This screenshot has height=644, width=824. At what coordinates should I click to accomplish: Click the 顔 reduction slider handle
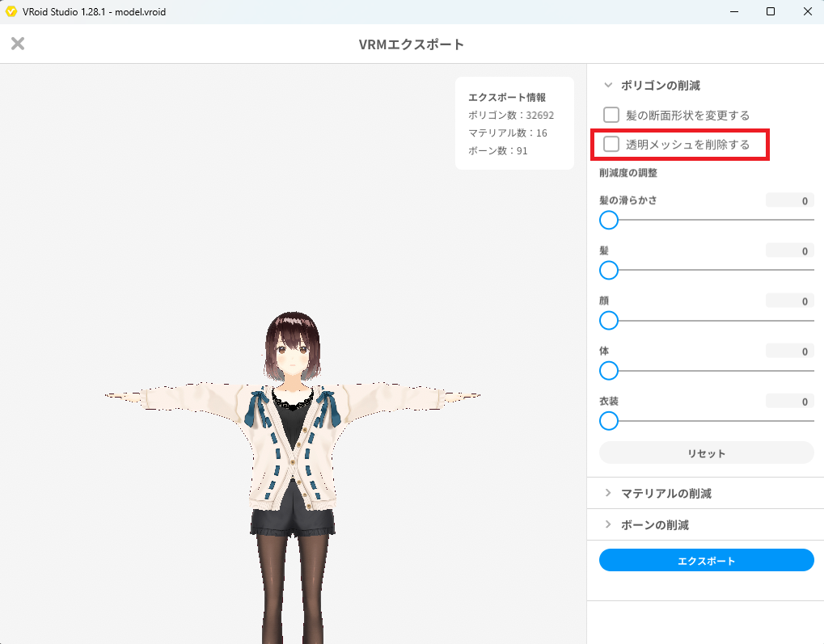(x=608, y=321)
